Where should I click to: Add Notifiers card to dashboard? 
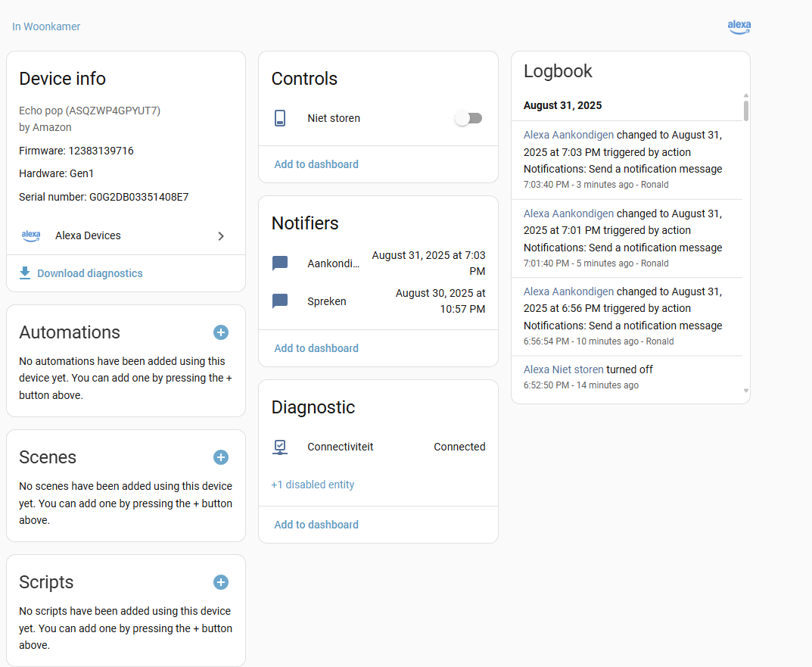click(316, 348)
